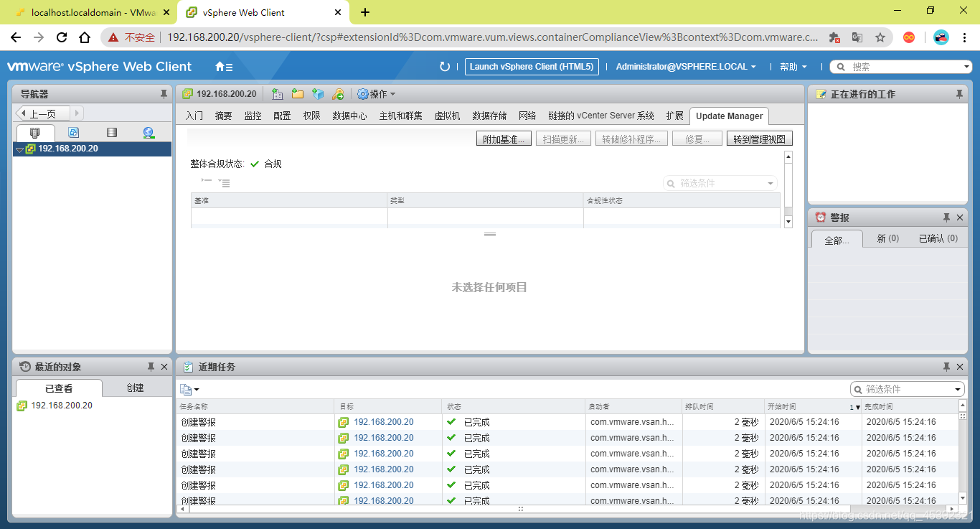The height and width of the screenshot is (529, 980).
Task: Open the recent tasks filter dropdown arrow
Action: tap(958, 389)
